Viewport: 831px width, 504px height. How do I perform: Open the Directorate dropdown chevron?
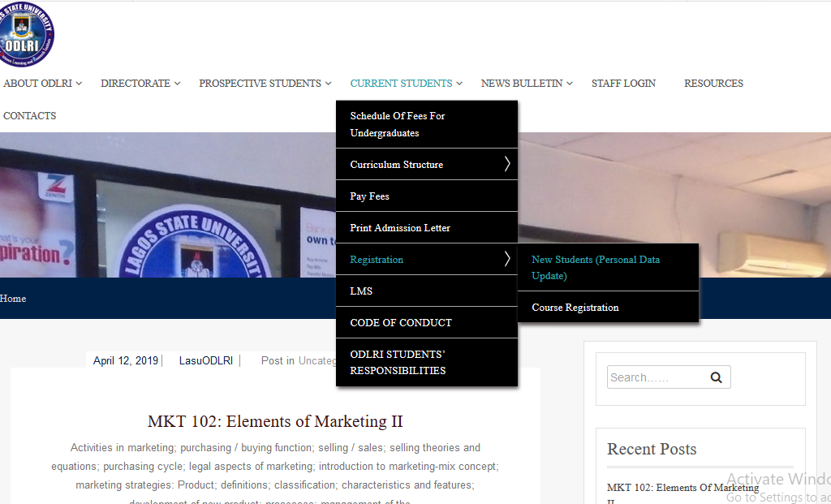[x=177, y=84]
